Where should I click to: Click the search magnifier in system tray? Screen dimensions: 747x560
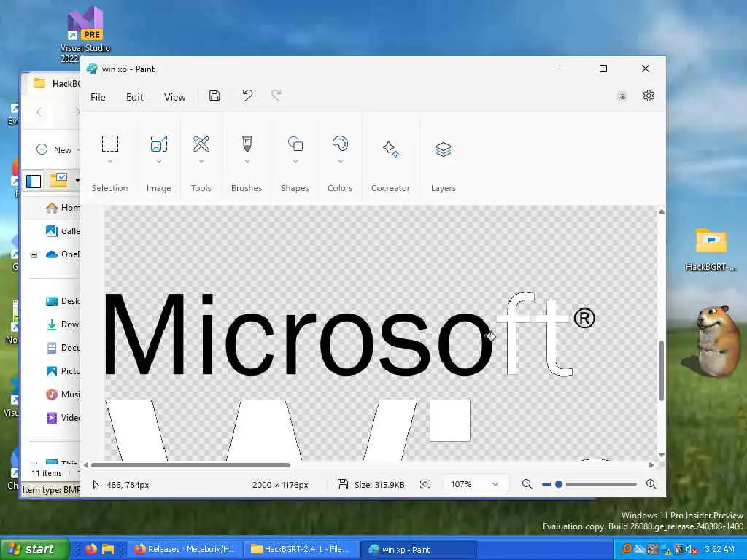[x=627, y=549]
